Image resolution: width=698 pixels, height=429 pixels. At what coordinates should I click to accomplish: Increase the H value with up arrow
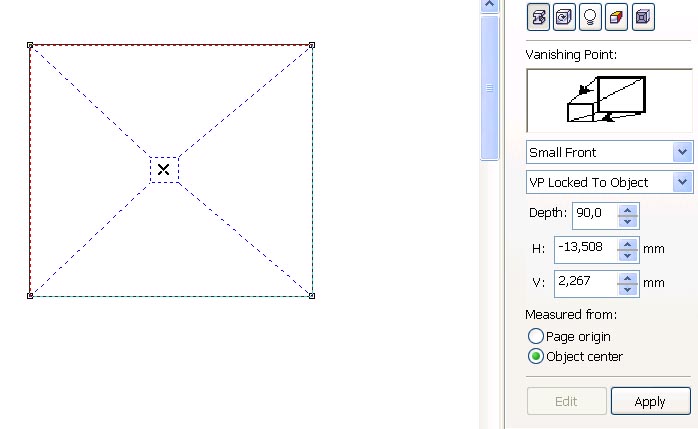[x=628, y=244]
